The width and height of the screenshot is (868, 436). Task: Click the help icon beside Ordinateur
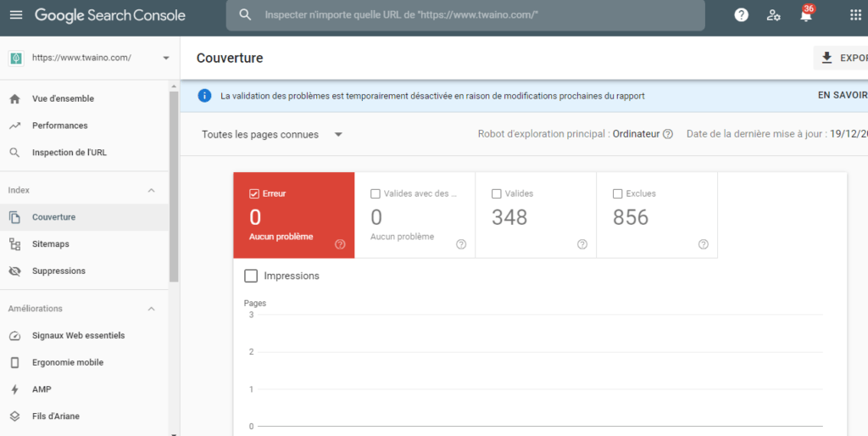click(x=668, y=134)
